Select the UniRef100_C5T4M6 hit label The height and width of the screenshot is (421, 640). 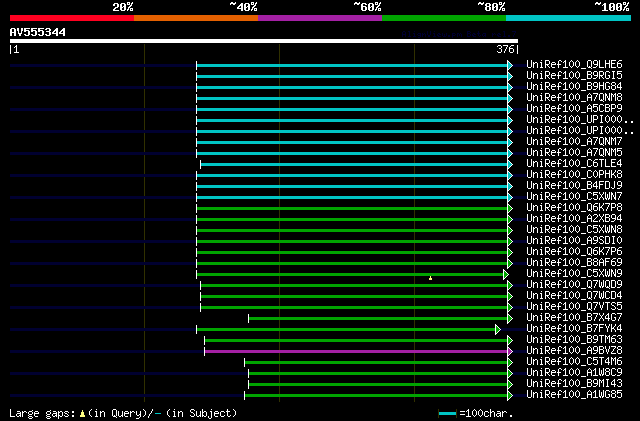coord(574,362)
